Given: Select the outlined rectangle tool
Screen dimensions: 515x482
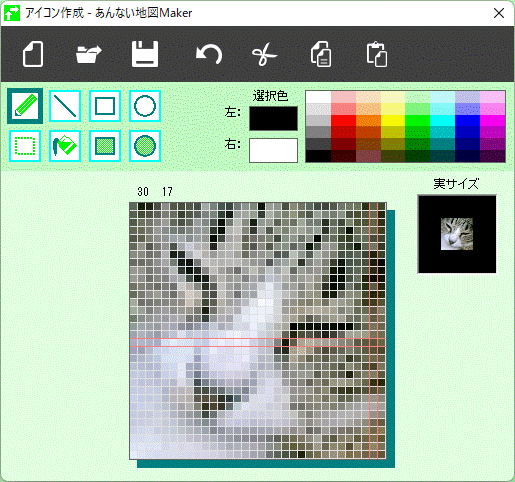Looking at the screenshot, I should pyautogui.click(x=105, y=106).
